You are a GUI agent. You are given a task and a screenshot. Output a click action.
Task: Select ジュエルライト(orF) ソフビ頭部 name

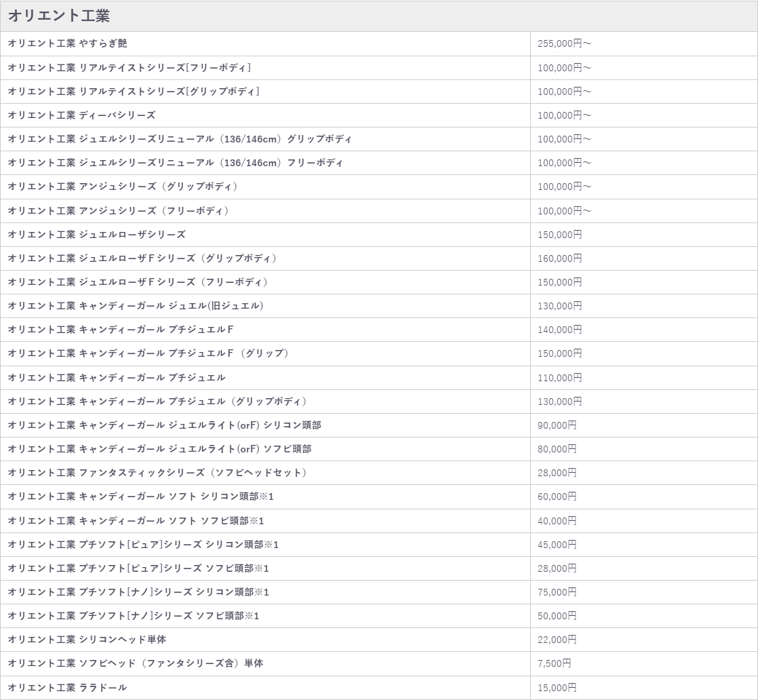click(159, 448)
